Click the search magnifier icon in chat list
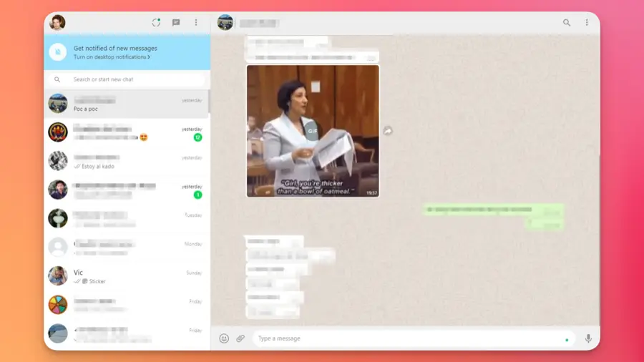 pyautogui.click(x=57, y=79)
